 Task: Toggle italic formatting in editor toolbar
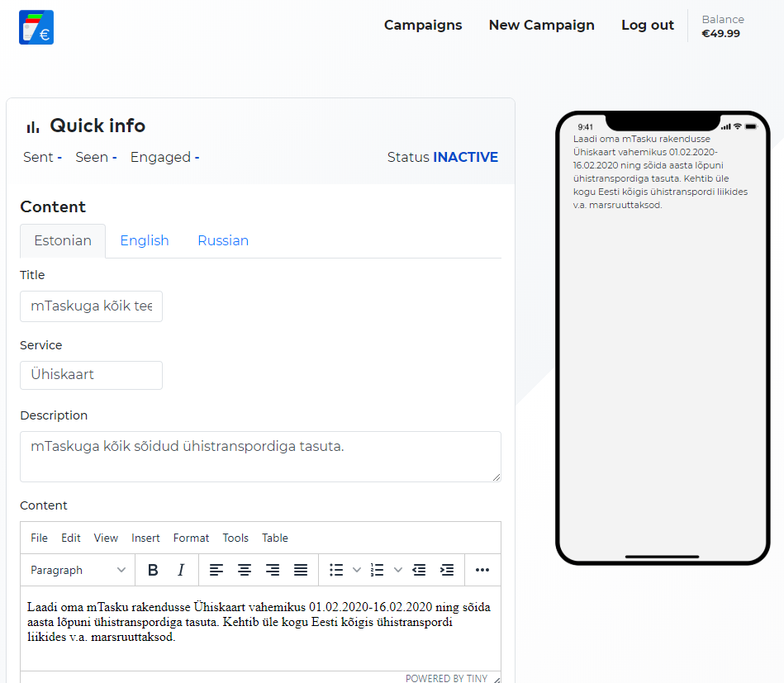pyautogui.click(x=181, y=570)
